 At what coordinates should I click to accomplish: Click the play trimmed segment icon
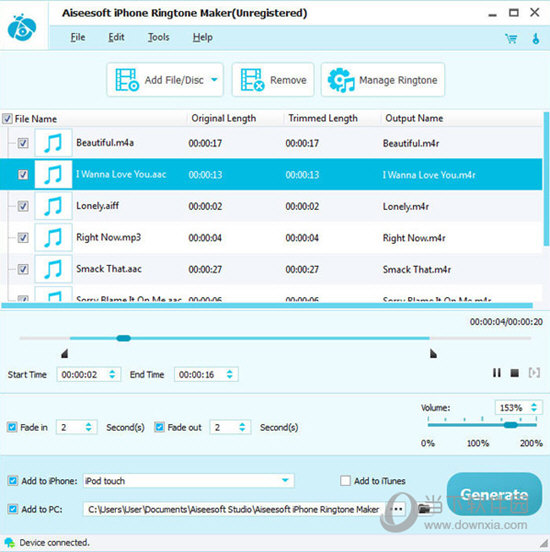[x=534, y=372]
